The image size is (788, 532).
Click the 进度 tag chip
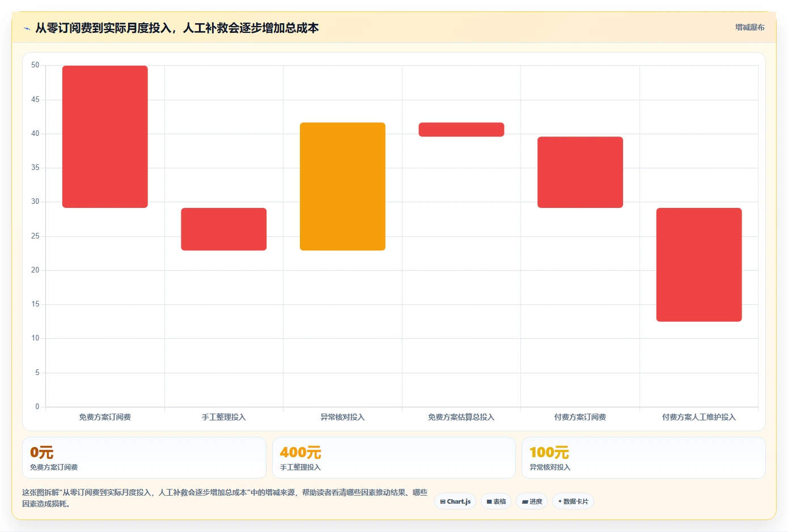[532, 501]
